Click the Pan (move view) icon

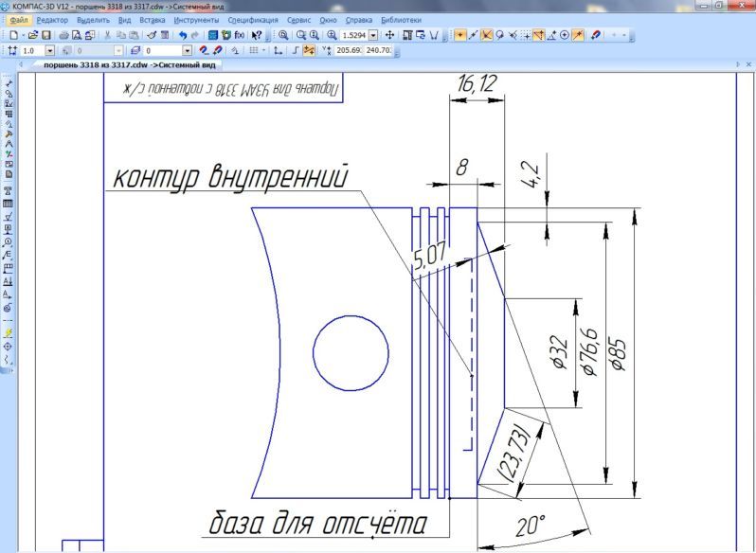[x=388, y=34]
